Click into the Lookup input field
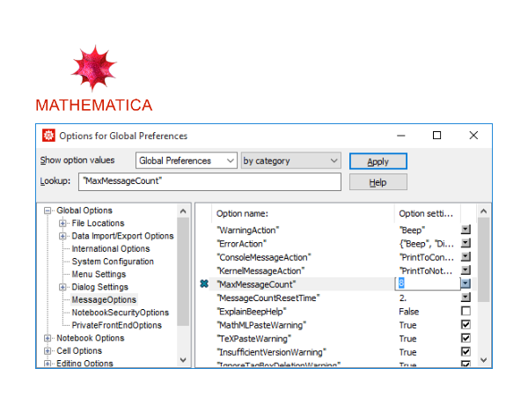Image resolution: width=528 pixels, height=420 pixels. pos(209,181)
